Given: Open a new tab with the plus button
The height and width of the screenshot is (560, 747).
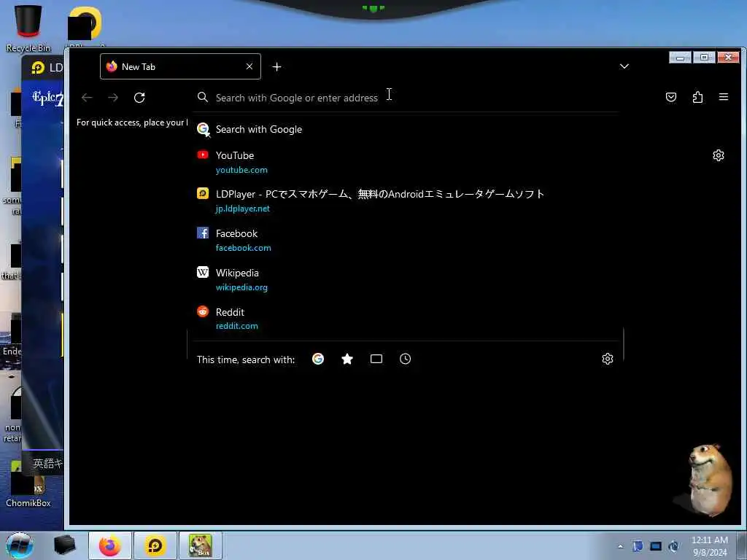Looking at the screenshot, I should (x=276, y=66).
